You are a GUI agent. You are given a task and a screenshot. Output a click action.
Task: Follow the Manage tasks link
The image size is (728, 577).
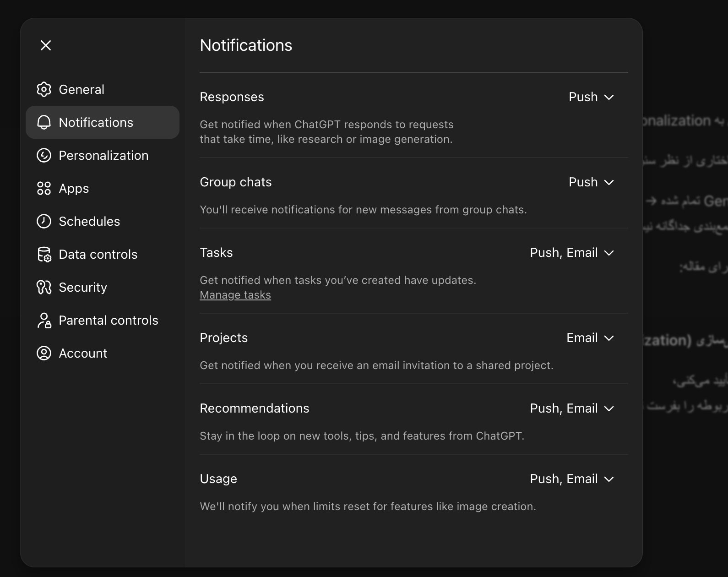(x=235, y=295)
